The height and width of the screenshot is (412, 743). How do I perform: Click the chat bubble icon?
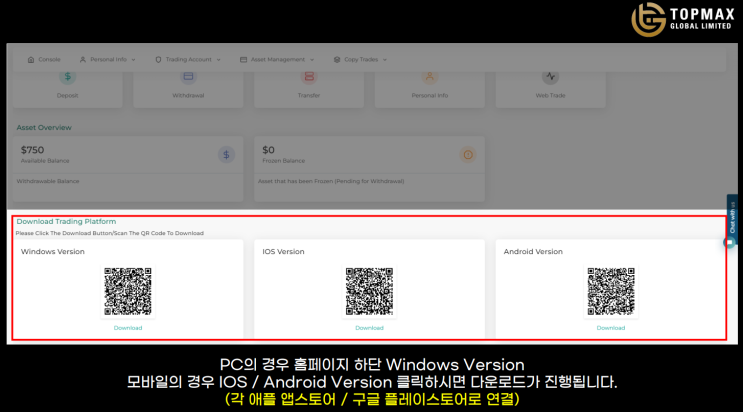pos(730,243)
